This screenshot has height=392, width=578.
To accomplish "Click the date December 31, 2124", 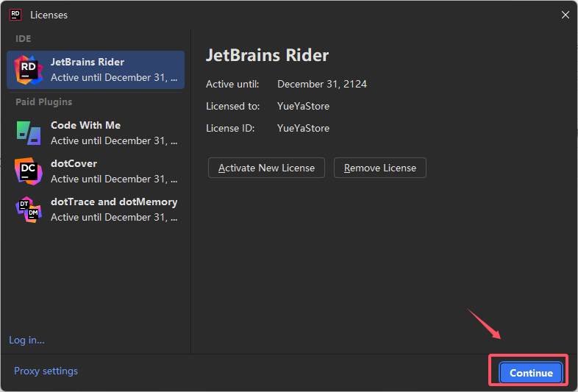I will (x=322, y=84).
